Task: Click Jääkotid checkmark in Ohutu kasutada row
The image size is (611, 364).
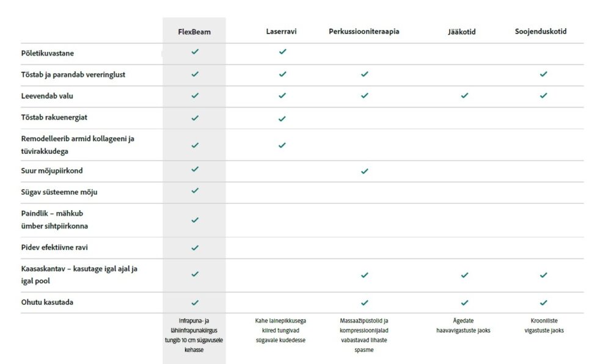Action: 464,302
